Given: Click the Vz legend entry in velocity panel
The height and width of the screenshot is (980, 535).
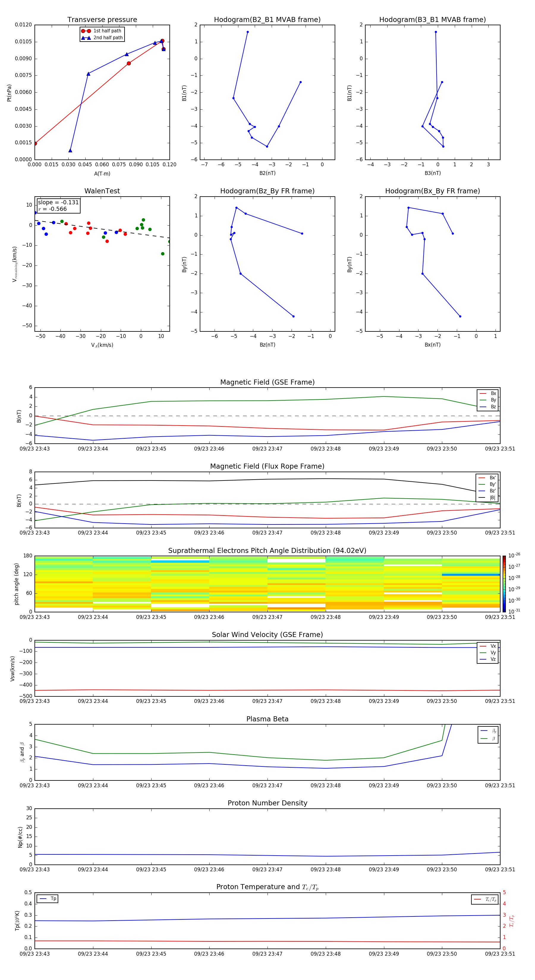Looking at the screenshot, I should coord(488,659).
